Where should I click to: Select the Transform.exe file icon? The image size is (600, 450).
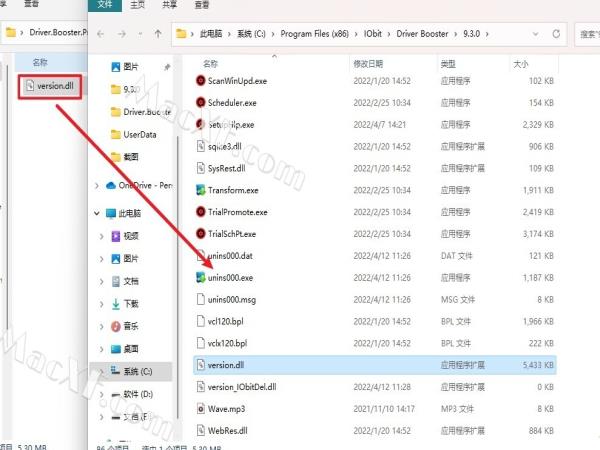coord(201,190)
